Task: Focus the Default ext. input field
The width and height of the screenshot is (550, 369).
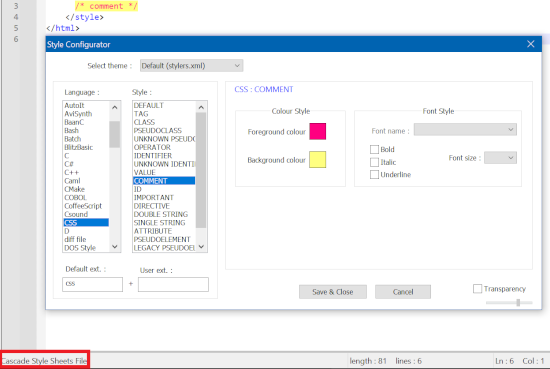Action: pyautogui.click(x=93, y=284)
